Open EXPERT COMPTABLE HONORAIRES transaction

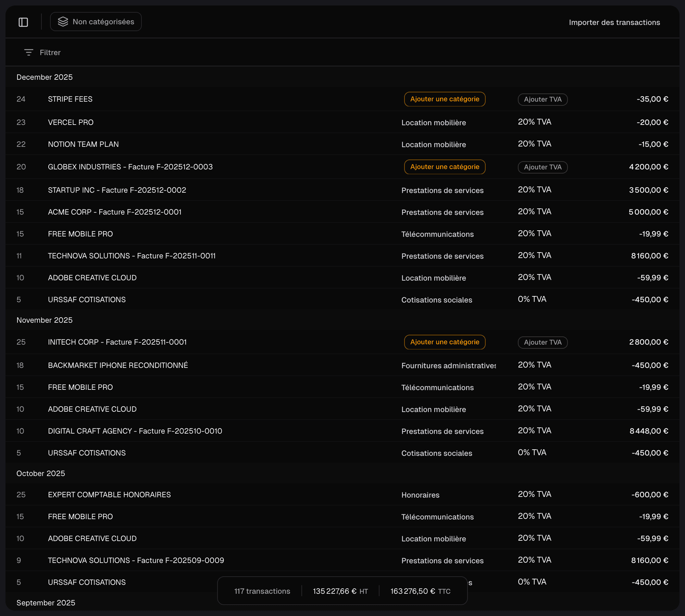(x=109, y=495)
